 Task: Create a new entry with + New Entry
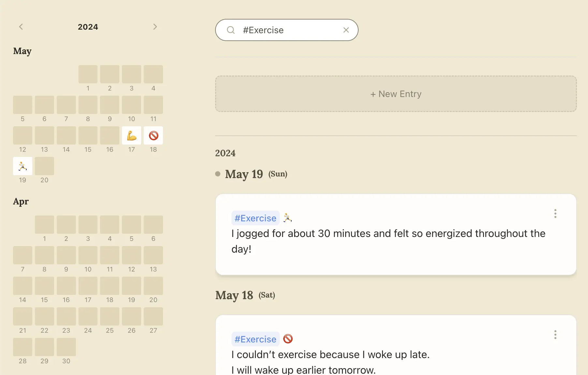395,94
